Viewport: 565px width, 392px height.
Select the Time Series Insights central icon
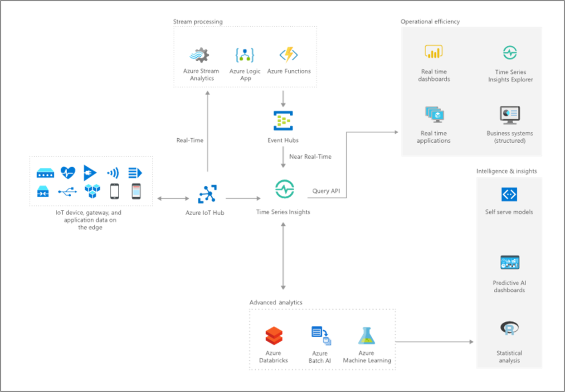pos(285,189)
